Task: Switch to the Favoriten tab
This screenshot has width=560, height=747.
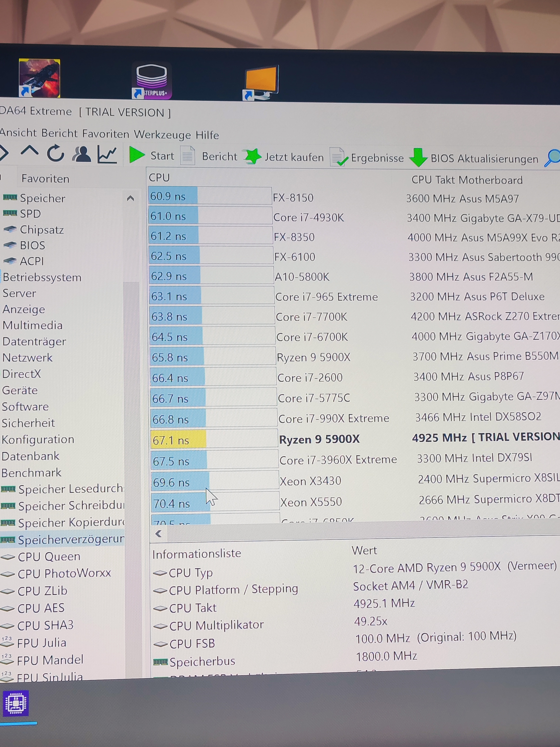Action: point(45,178)
